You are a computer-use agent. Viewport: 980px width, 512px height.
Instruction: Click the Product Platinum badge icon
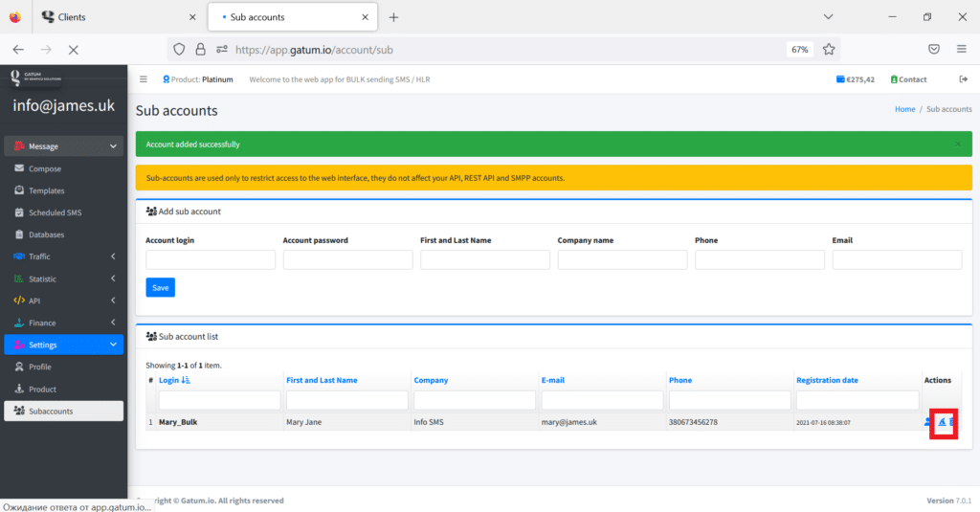(167, 79)
